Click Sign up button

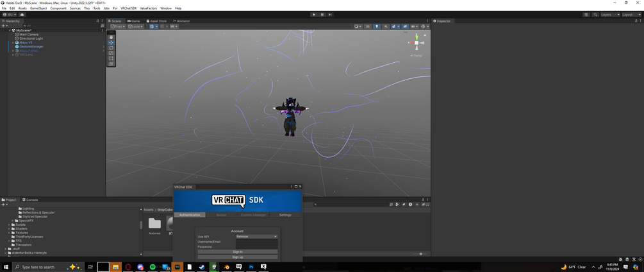click(237, 257)
